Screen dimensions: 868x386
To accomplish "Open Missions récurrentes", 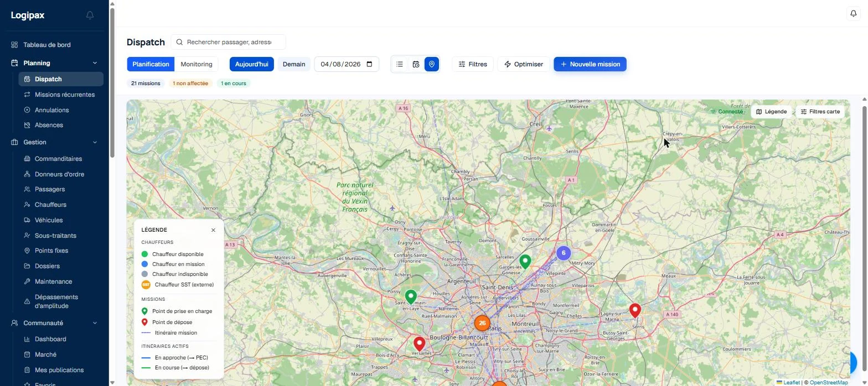I will 61,95.
